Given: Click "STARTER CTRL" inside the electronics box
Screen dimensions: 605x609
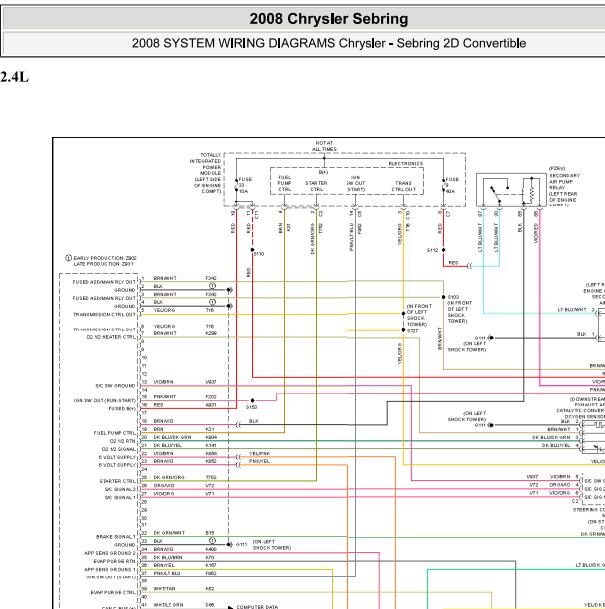Looking at the screenshot, I should pyautogui.click(x=316, y=186).
